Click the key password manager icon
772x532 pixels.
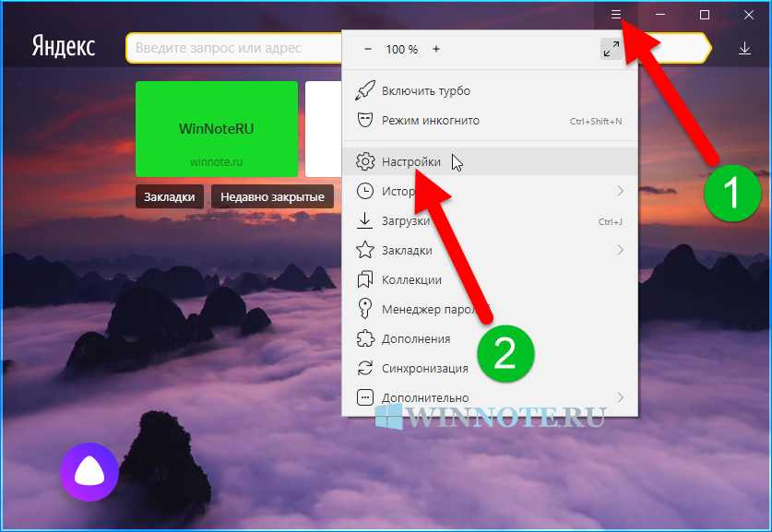point(365,309)
